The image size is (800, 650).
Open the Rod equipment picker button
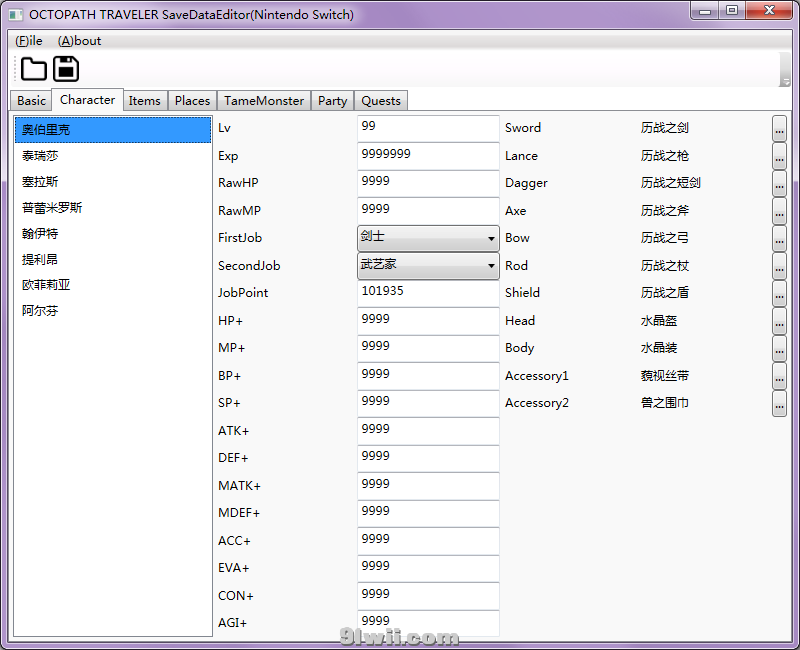(x=779, y=266)
